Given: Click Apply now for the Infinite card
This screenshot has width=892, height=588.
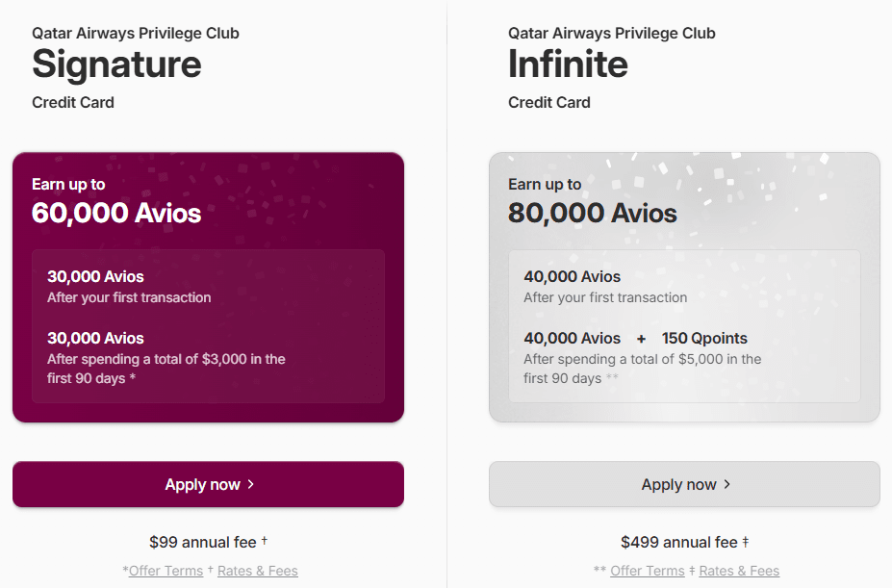Looking at the screenshot, I should [x=684, y=484].
